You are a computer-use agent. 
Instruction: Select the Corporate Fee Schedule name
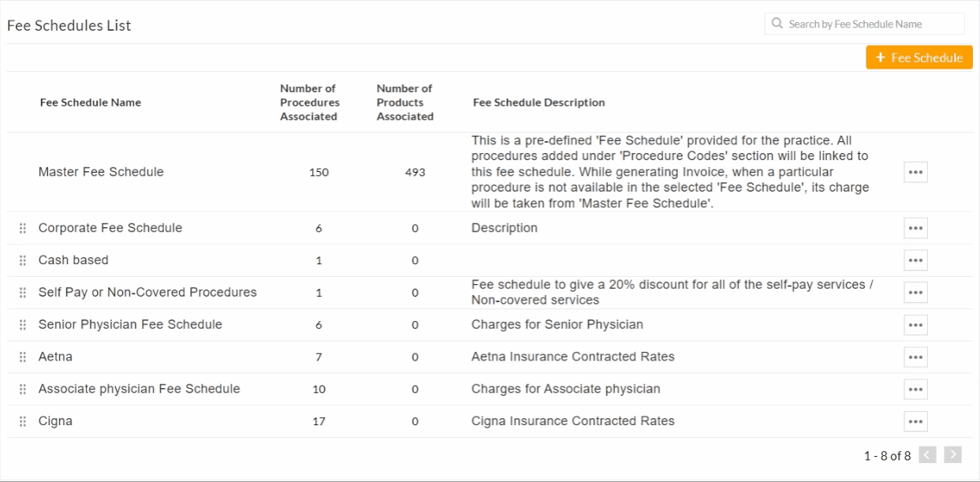(110, 228)
